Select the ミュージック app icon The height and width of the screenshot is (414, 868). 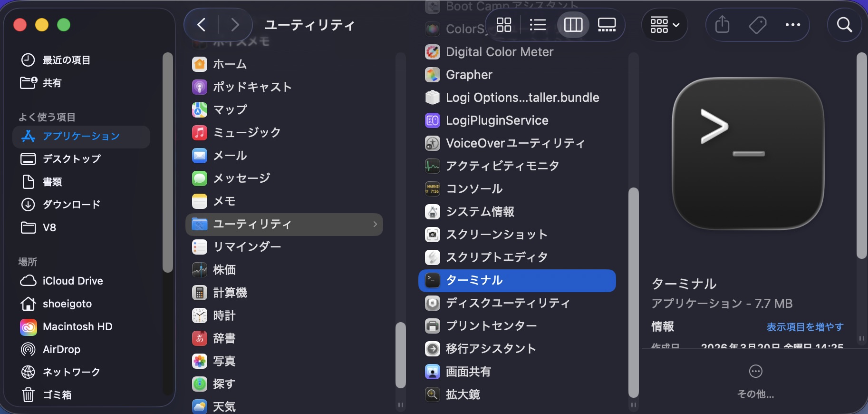[x=200, y=132]
